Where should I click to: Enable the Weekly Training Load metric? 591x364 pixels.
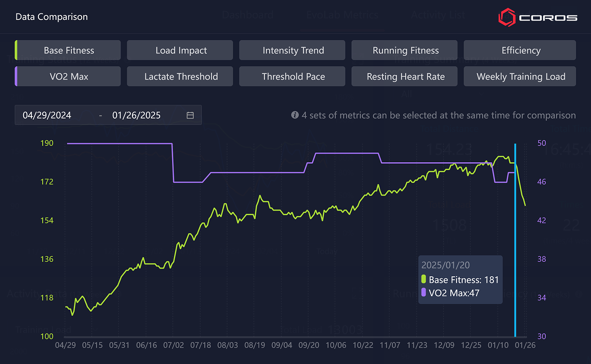tap(521, 76)
